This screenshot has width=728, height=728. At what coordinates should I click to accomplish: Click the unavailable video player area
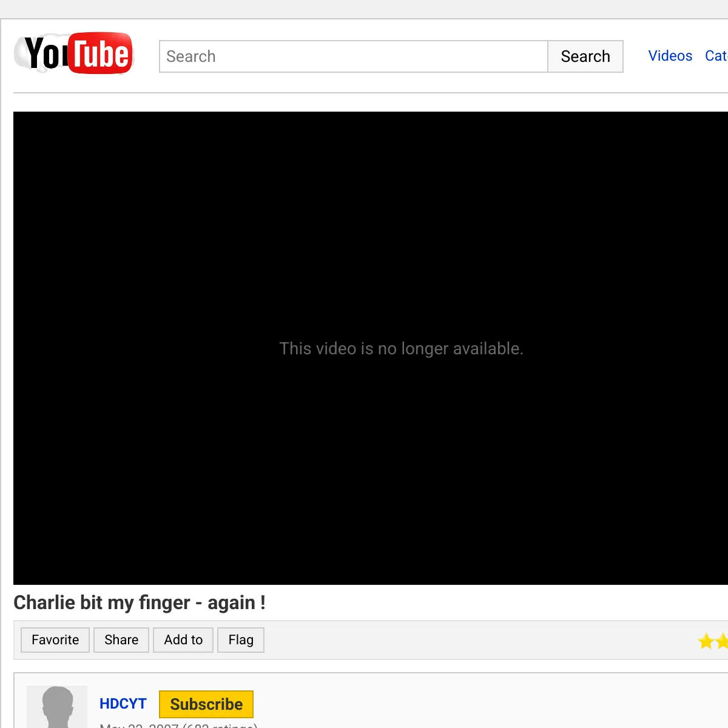371,348
